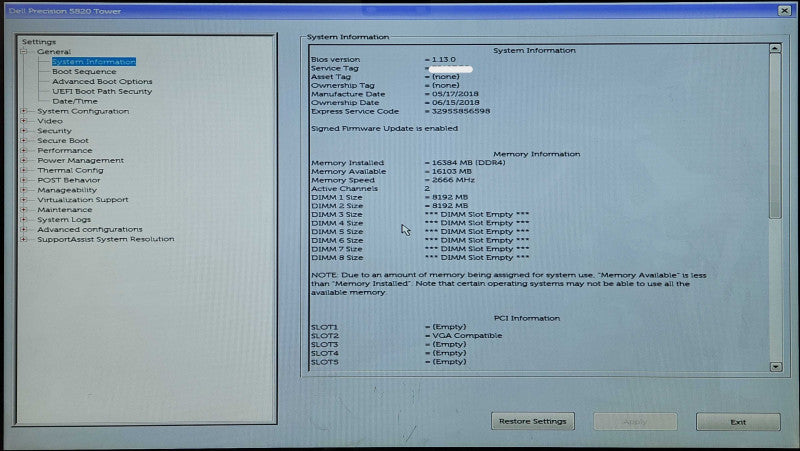Click the Asset Tag row
Screen dimensions: 800x451
pos(385,77)
